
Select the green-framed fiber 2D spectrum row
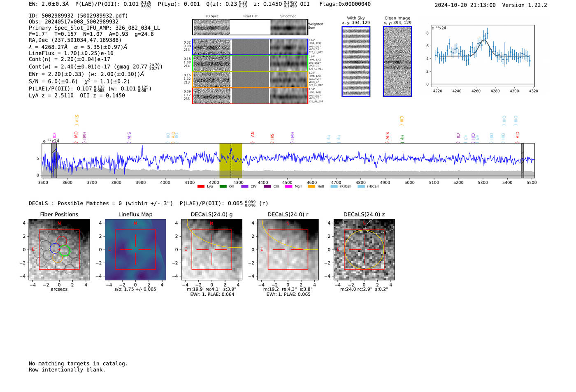click(x=250, y=63)
